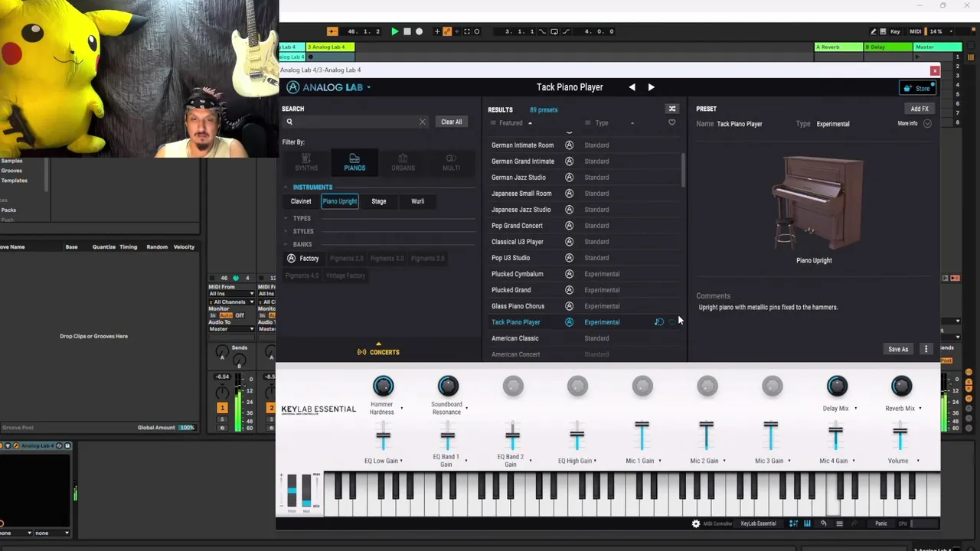980x551 pixels.
Task: Click the Delay Mix knob
Action: click(837, 386)
